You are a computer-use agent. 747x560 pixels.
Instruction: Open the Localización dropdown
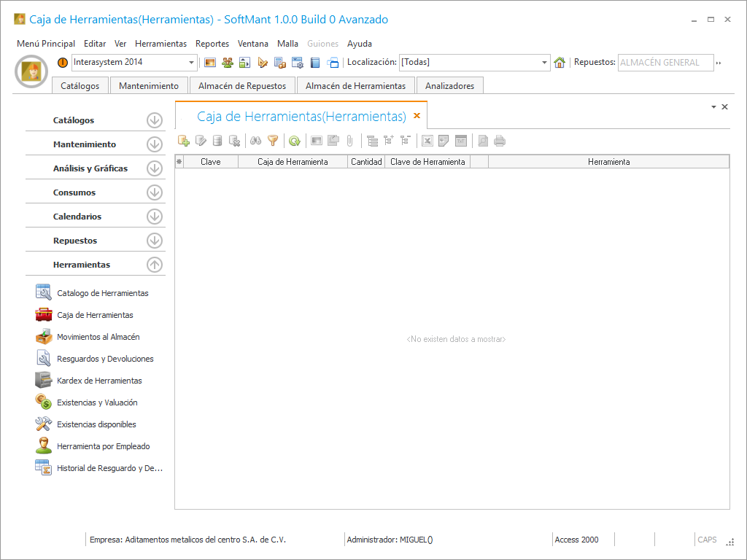545,63
